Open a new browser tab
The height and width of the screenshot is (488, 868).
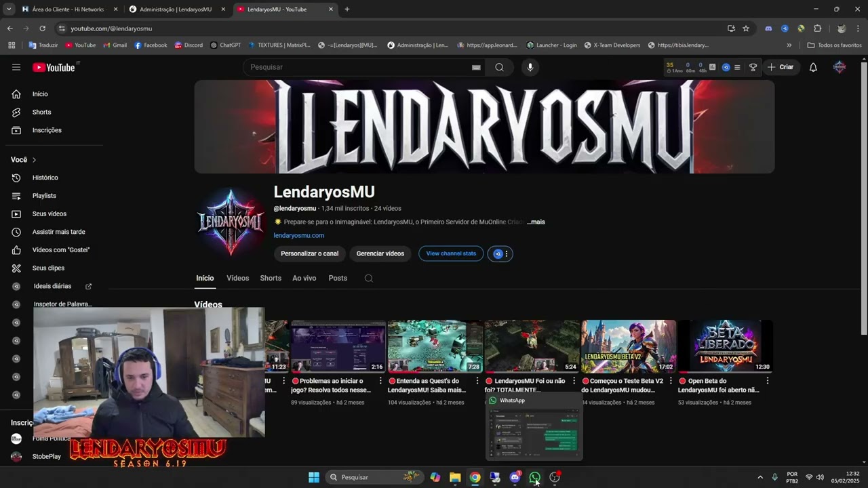347,9
